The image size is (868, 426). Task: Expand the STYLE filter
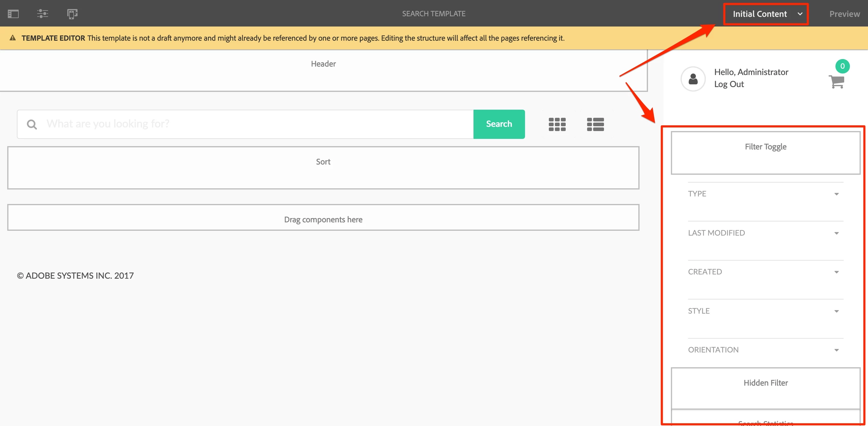click(x=836, y=311)
